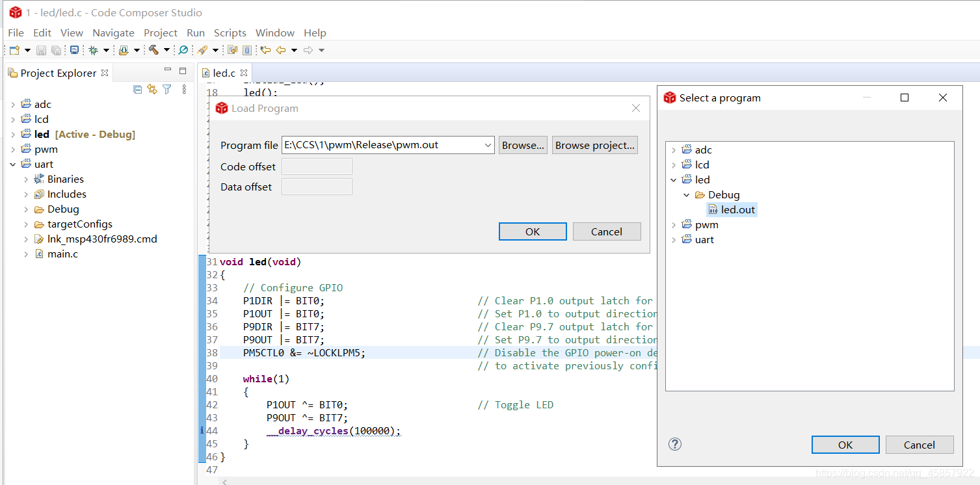Open dropdown beside flashlight icon
This screenshot has height=485, width=980.
click(x=215, y=50)
